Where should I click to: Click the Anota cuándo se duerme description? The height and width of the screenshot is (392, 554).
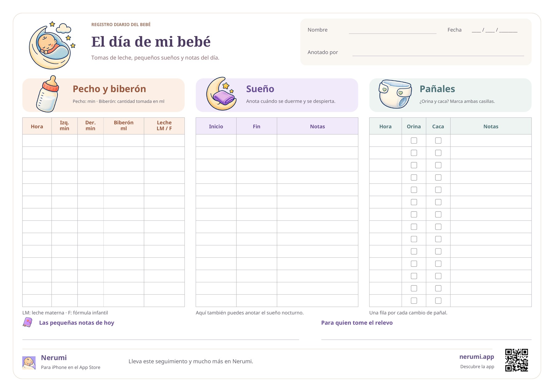pyautogui.click(x=291, y=101)
